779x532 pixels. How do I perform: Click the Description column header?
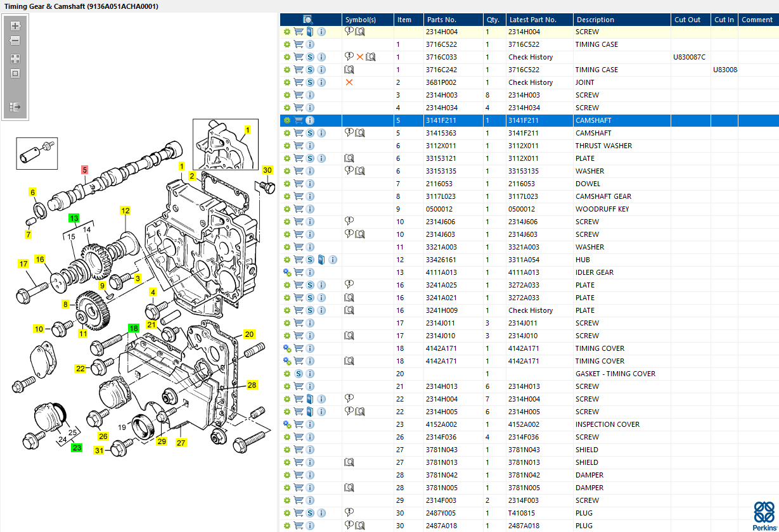(x=595, y=20)
